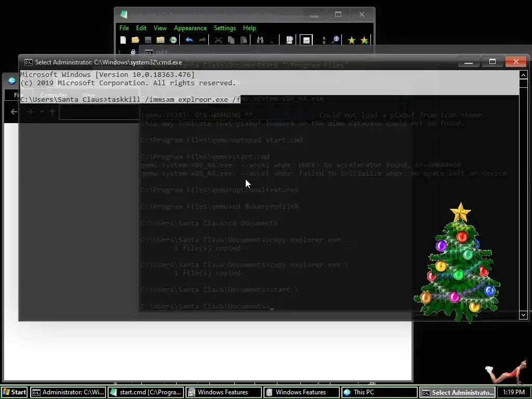Click the Cut scissors icon in Notepad2
The height and width of the screenshot is (399, 532).
point(218,40)
